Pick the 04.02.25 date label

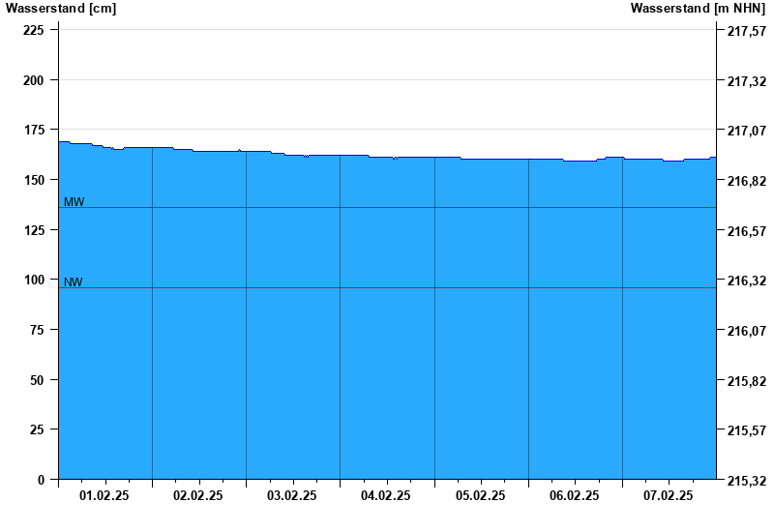pos(385,495)
